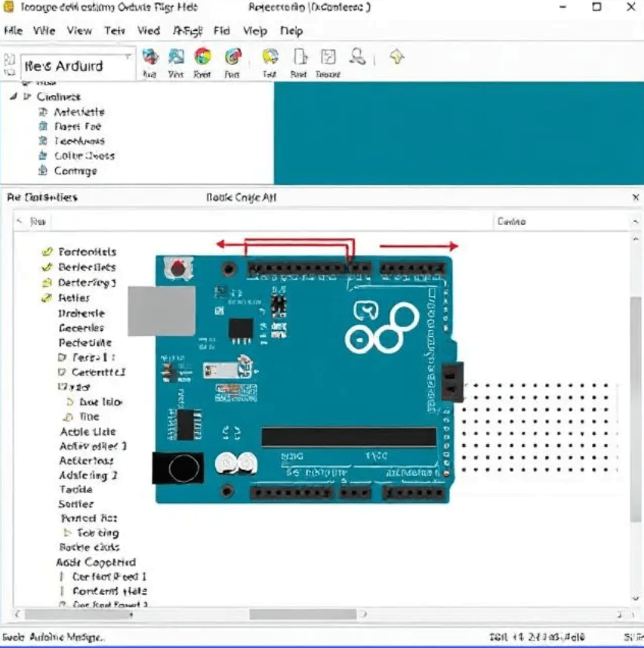Toggle the first checkmark item in parts list
The width and height of the screenshot is (644, 648).
pos(47,252)
